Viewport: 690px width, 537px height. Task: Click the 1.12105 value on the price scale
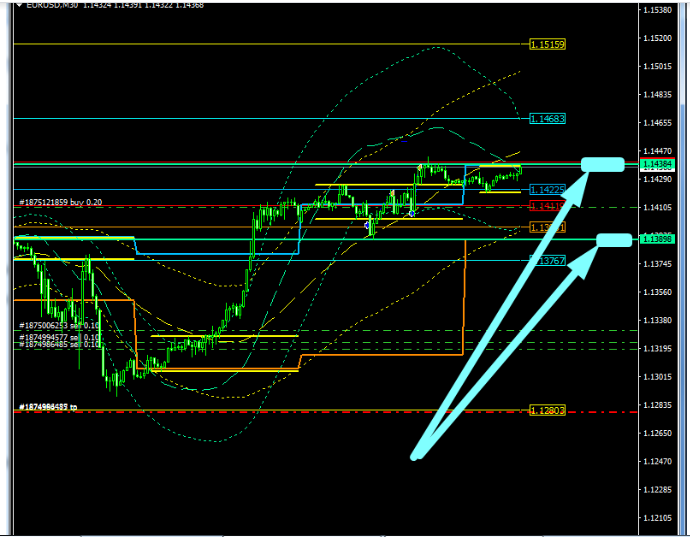click(657, 517)
